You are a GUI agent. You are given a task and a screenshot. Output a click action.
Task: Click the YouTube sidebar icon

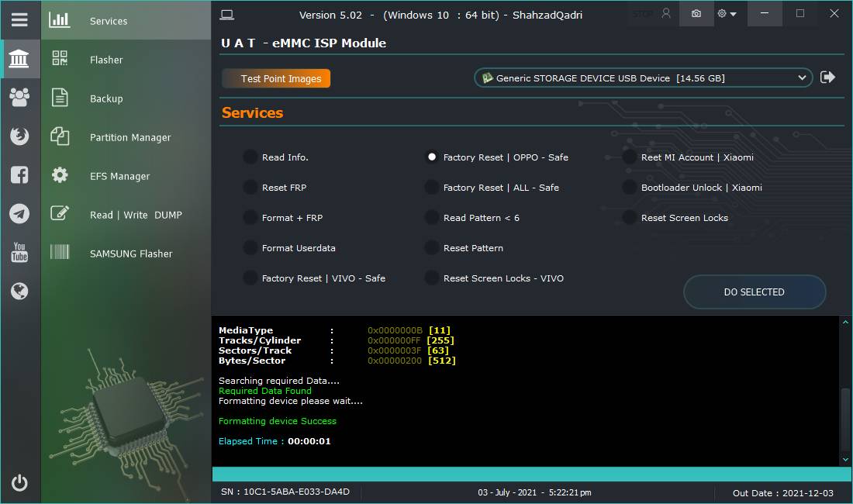19,252
